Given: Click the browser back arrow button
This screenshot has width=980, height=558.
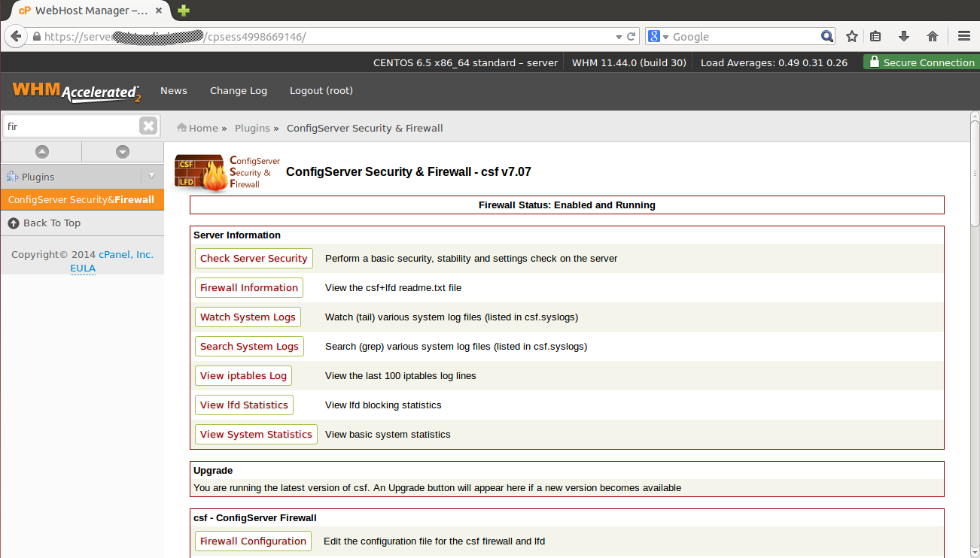Looking at the screenshot, I should [15, 36].
